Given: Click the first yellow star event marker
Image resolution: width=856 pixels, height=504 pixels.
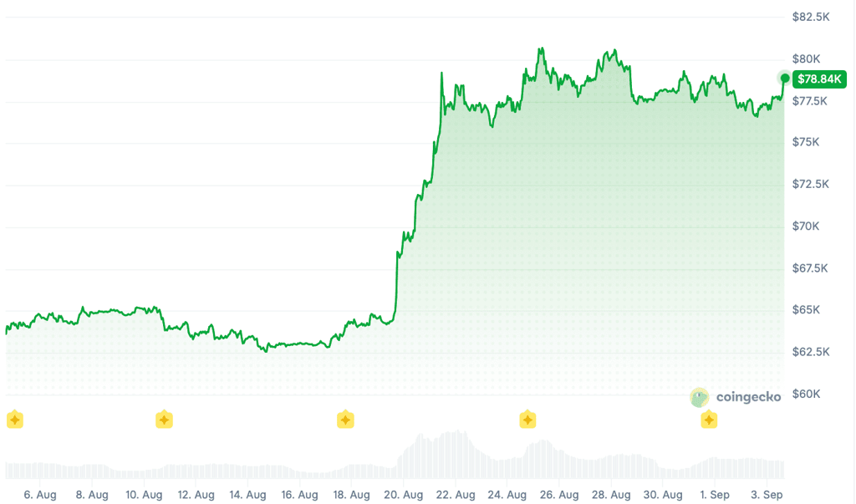Looking at the screenshot, I should [15, 420].
